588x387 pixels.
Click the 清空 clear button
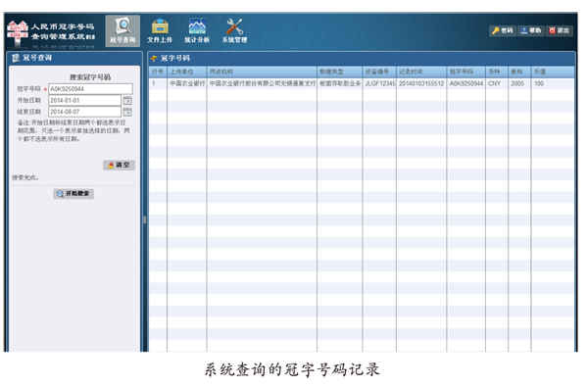coord(119,165)
